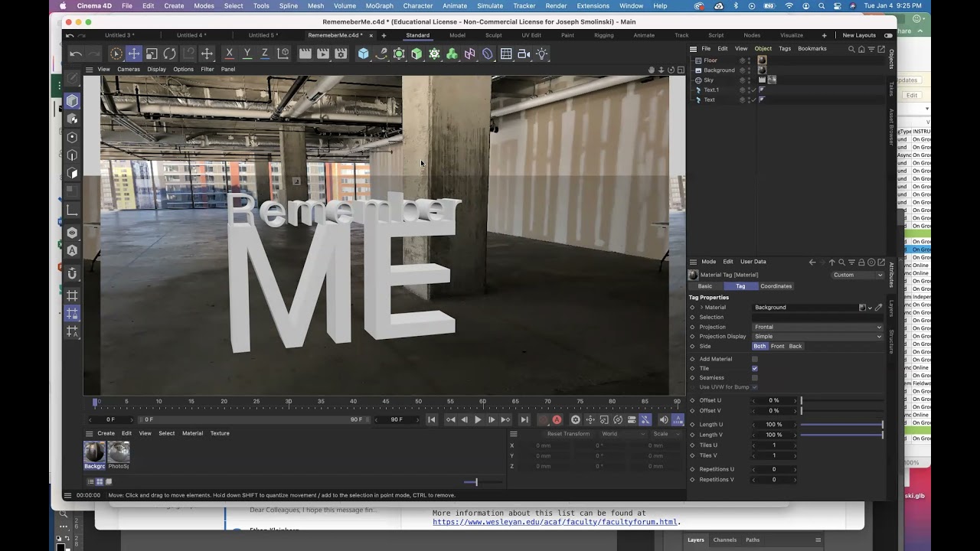Toggle the Text.1 generator enable checkmark
Viewport: 980px width, 551px height.
point(754,90)
